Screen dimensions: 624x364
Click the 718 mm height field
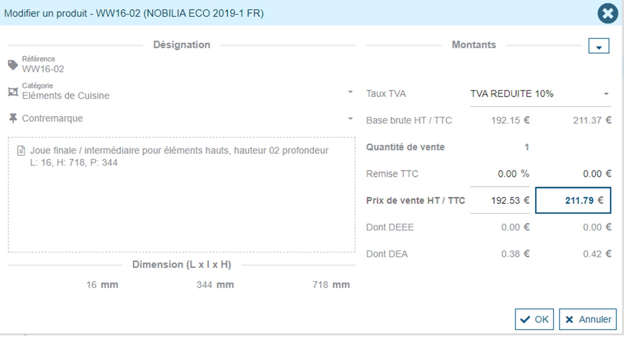(x=320, y=285)
